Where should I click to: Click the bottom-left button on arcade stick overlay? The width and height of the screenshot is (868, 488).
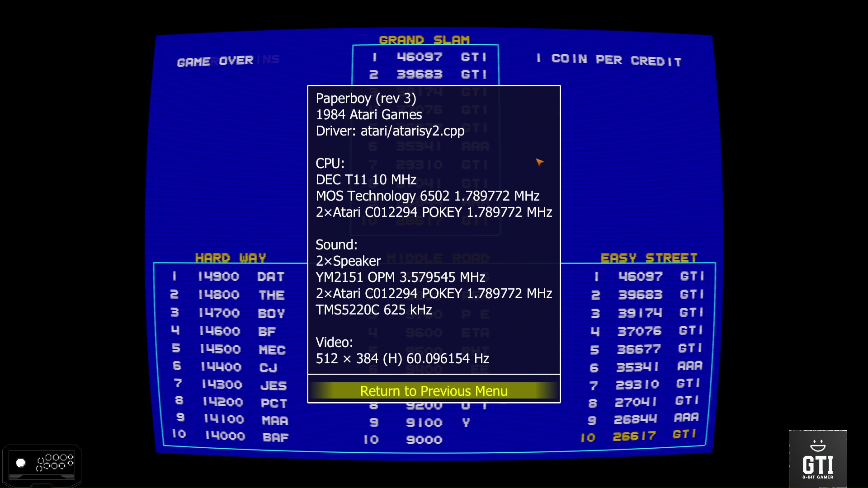click(39, 469)
